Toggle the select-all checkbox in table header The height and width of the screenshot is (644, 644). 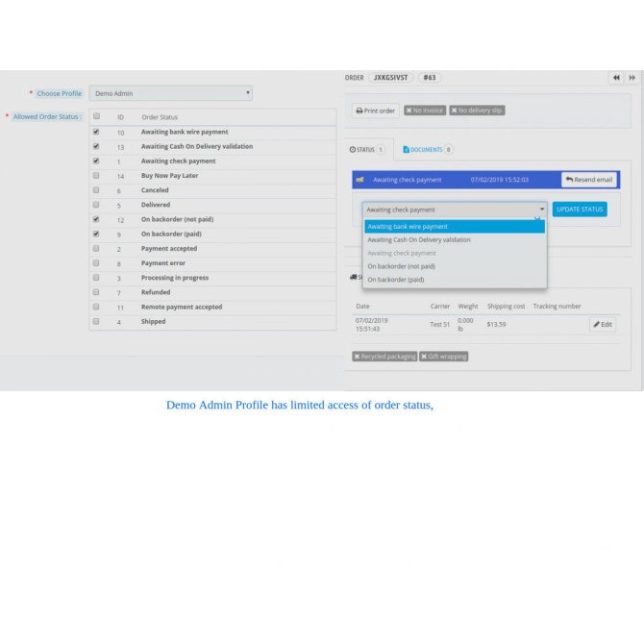click(96, 116)
